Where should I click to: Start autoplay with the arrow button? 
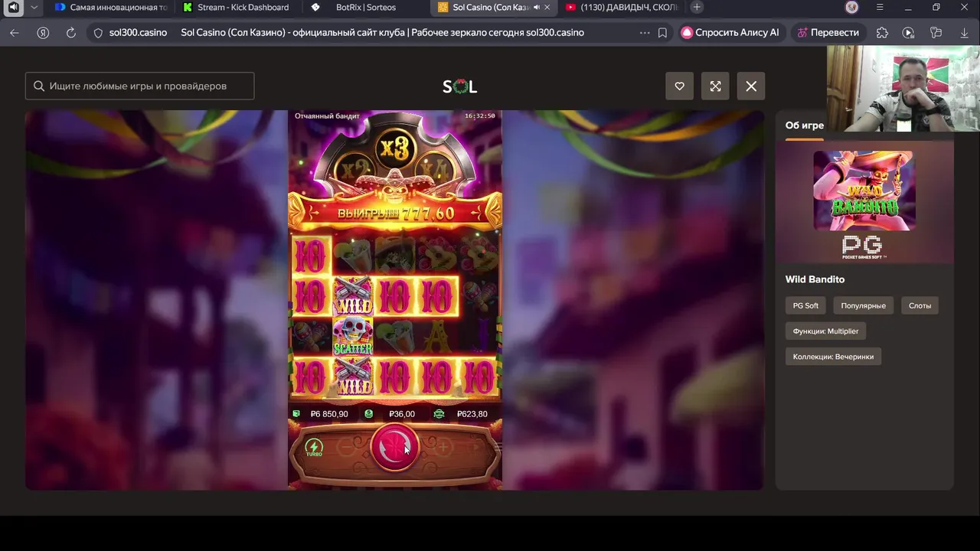(x=475, y=447)
